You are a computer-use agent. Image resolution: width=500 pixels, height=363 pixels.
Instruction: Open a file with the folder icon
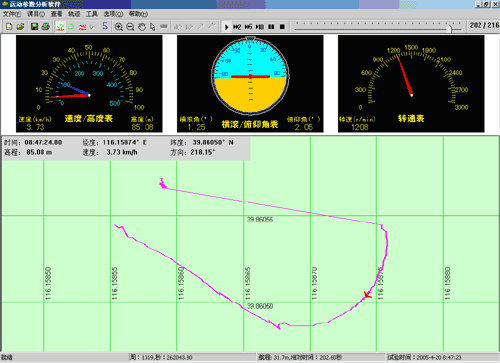point(21,27)
